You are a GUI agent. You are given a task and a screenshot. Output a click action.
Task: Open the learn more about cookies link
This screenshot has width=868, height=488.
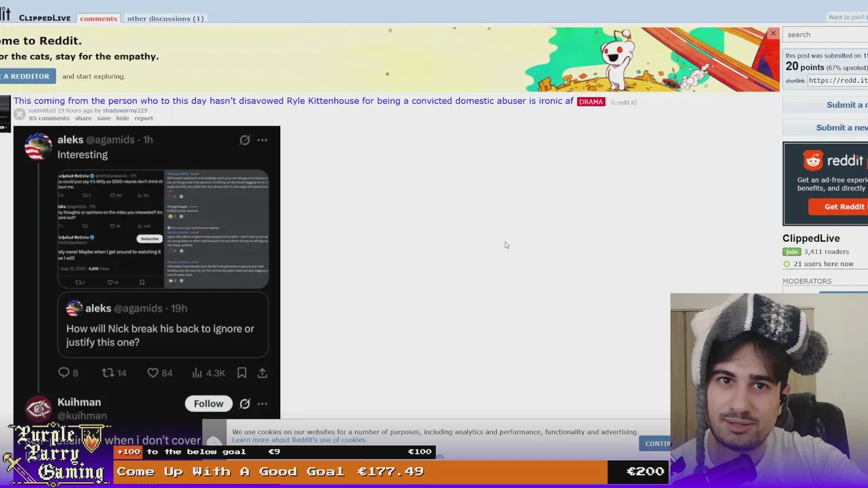299,440
